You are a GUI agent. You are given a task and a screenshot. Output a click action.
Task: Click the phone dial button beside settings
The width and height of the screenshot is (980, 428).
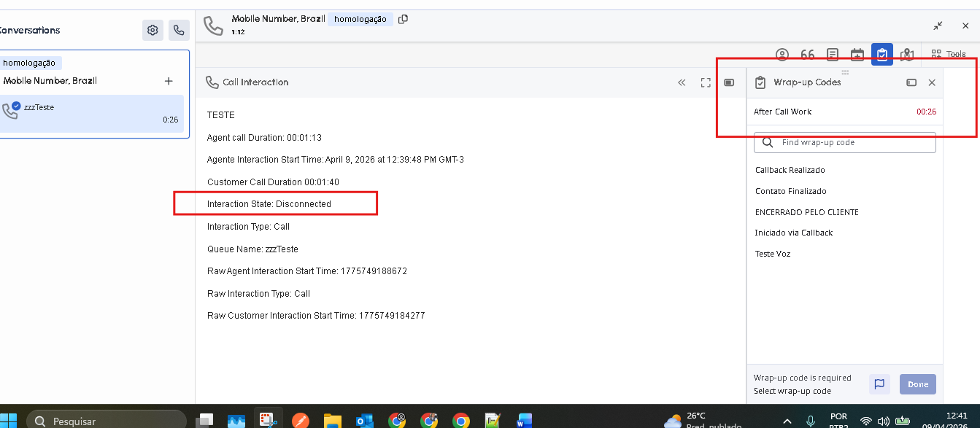click(x=179, y=30)
